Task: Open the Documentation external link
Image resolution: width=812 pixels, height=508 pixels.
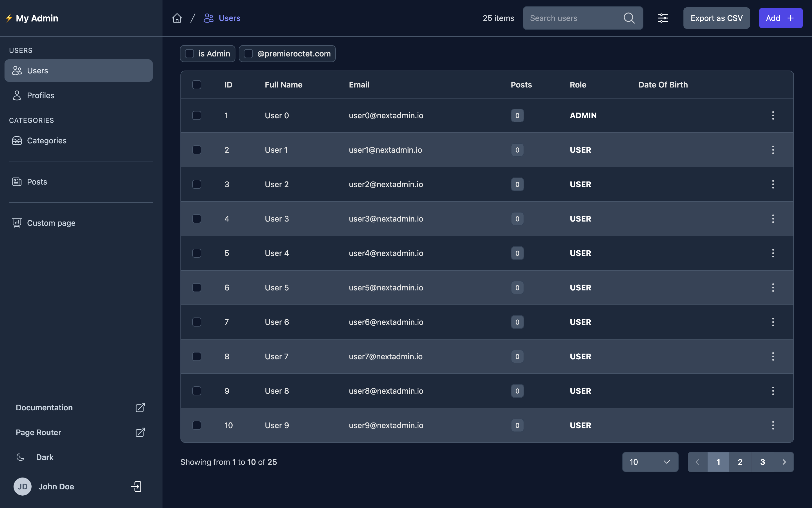Action: (x=81, y=408)
